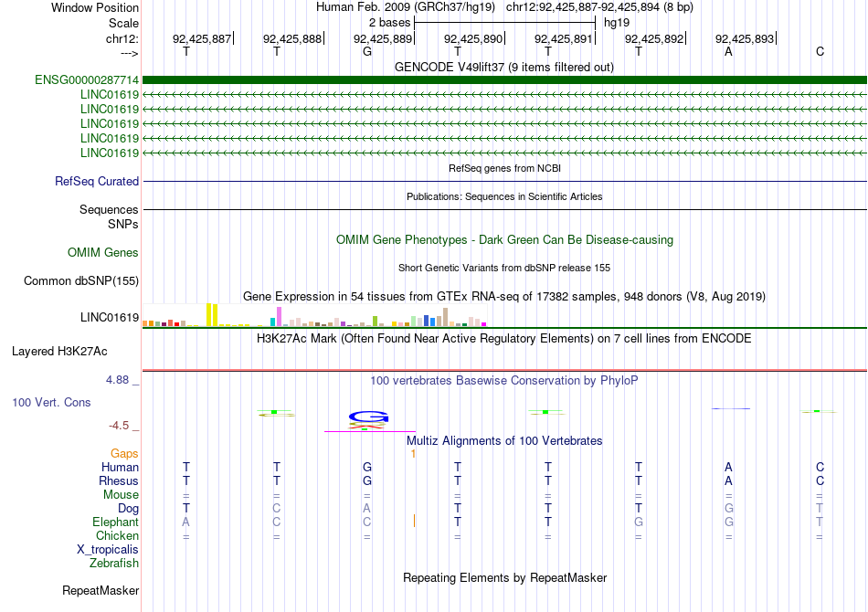This screenshot has width=868, height=612.
Task: Click the tall tan bar in the GTEx chart
Action: tap(446, 317)
